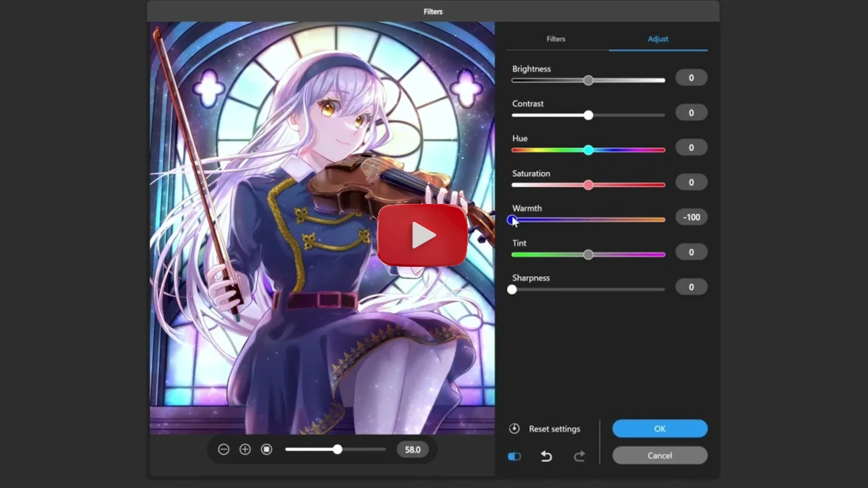Screen dimensions: 868x488
Task: Click the zoom out minus icon
Action: pos(224,450)
